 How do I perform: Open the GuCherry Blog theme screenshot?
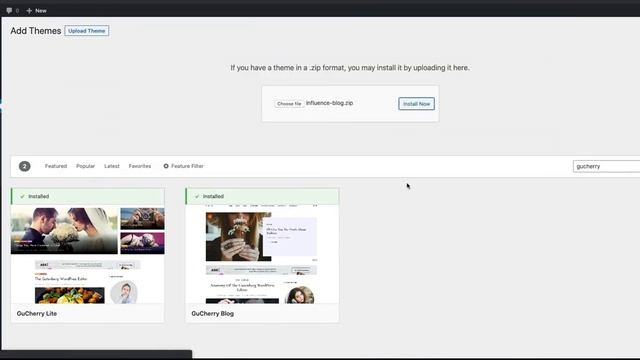tap(262, 254)
